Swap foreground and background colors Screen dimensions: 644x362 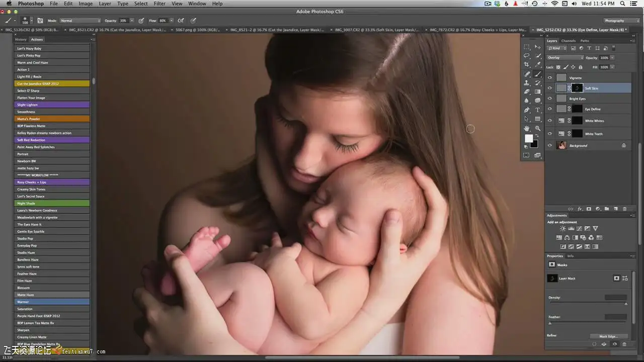(537, 136)
